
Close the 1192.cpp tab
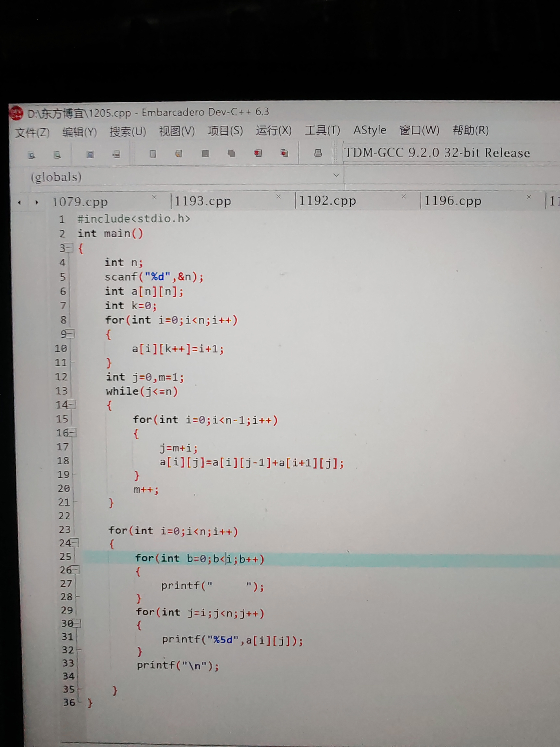[404, 196]
